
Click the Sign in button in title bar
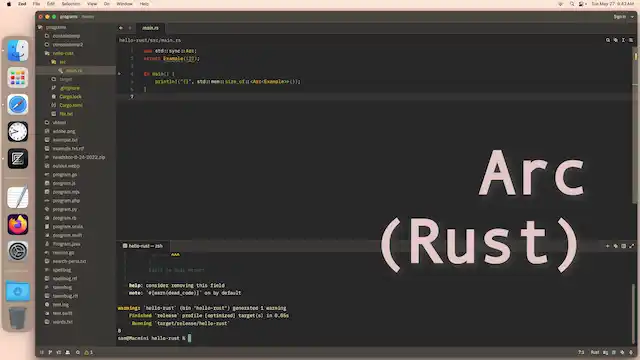pos(619,17)
